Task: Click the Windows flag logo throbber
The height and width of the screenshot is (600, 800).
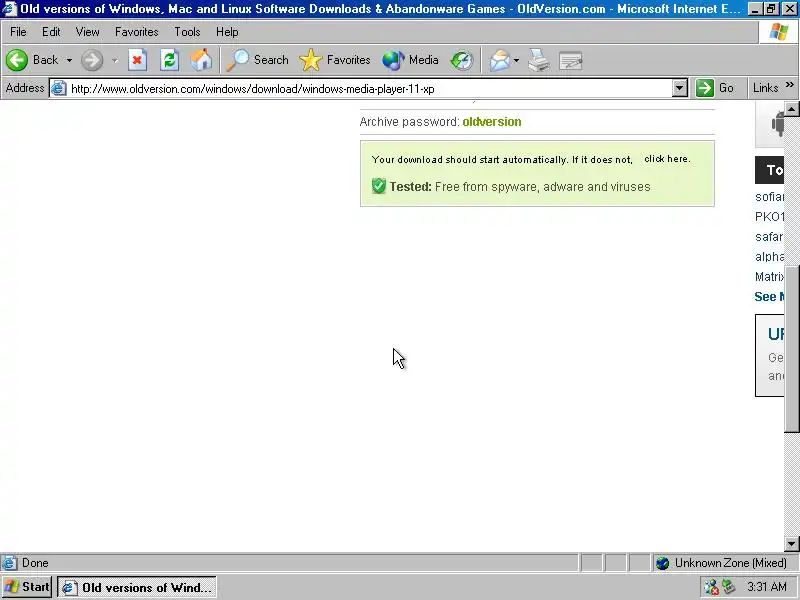Action: 779,32
